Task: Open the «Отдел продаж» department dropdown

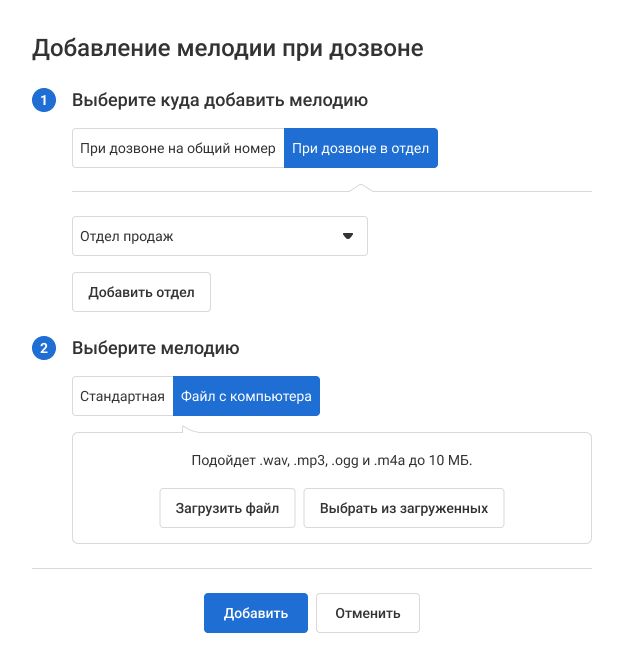Action: [219, 237]
